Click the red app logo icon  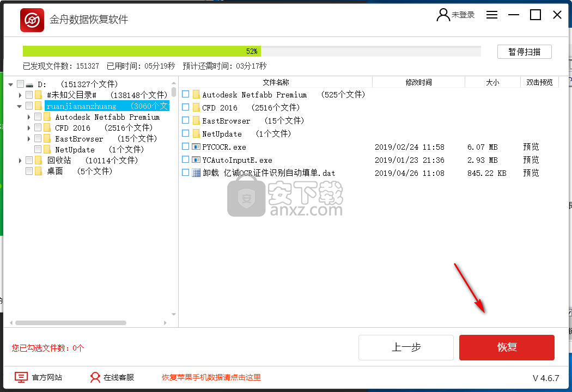click(32, 20)
